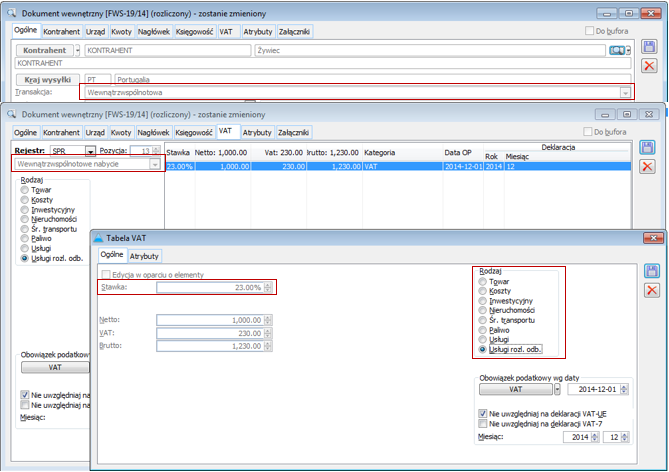Image resolution: width=669 pixels, height=472 pixels.
Task: Open Załączniki tab in VAT-tab window
Action: click(294, 133)
